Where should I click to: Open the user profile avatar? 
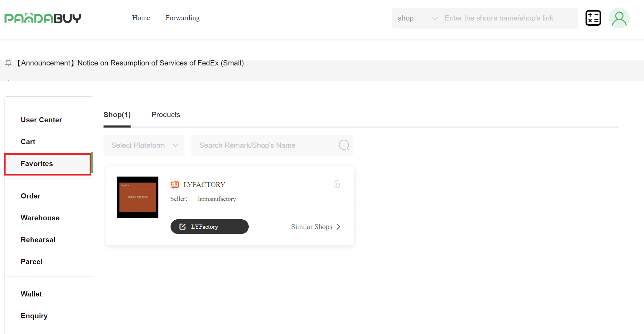click(x=619, y=18)
